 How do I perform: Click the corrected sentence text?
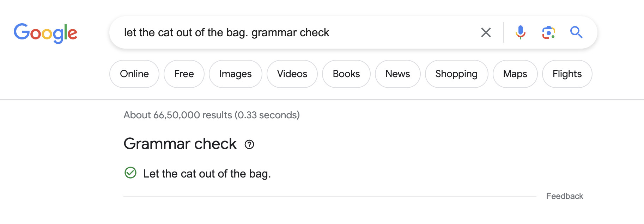point(207,174)
